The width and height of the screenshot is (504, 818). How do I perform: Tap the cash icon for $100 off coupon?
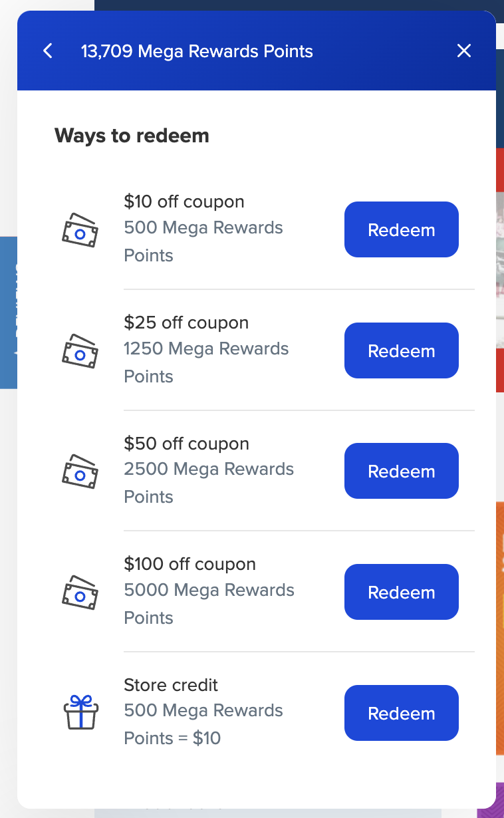(80, 593)
